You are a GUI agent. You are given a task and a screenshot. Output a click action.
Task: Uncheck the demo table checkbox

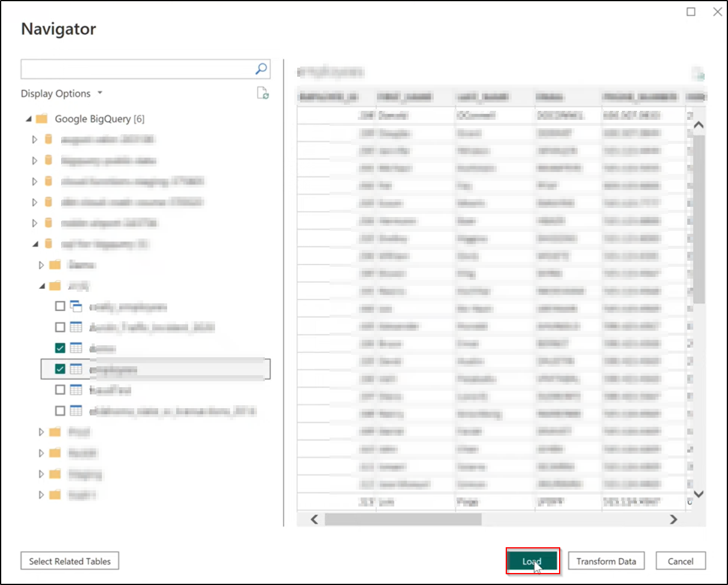60,348
